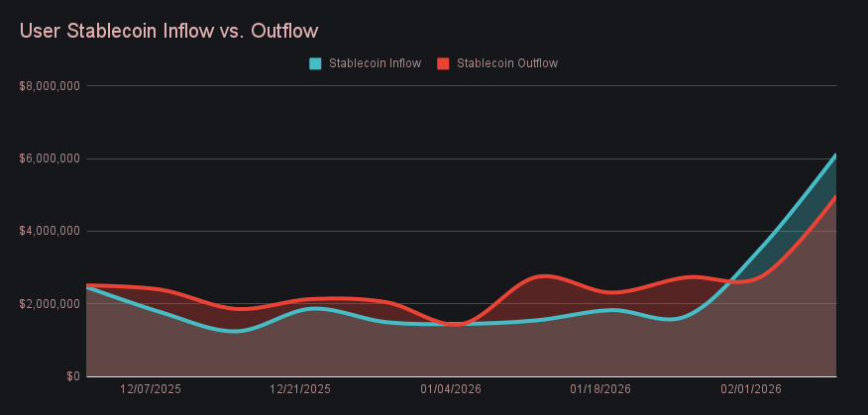Click the inflow line's final peak point
868x415 pixels.
click(835, 156)
